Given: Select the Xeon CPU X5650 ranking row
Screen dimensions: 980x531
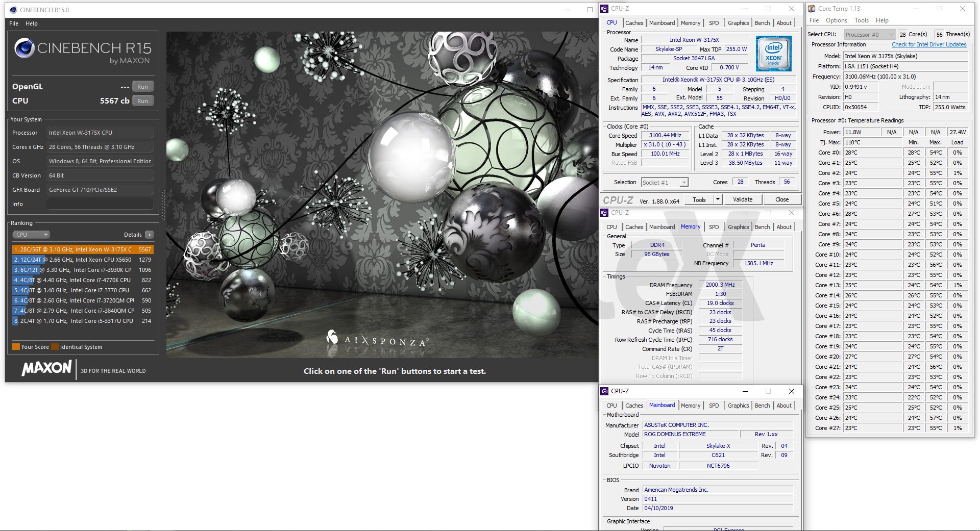Looking at the screenshot, I should click(83, 260).
